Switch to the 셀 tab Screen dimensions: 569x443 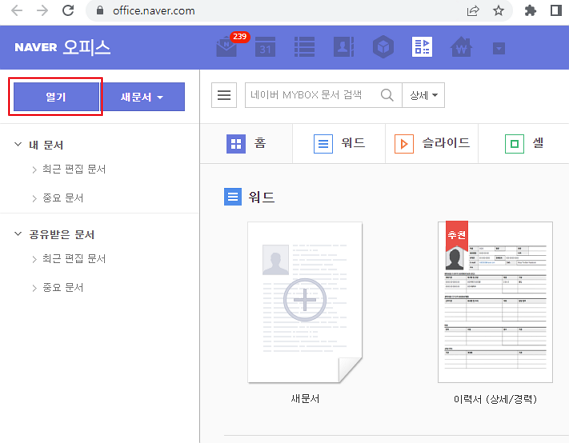[524, 143]
